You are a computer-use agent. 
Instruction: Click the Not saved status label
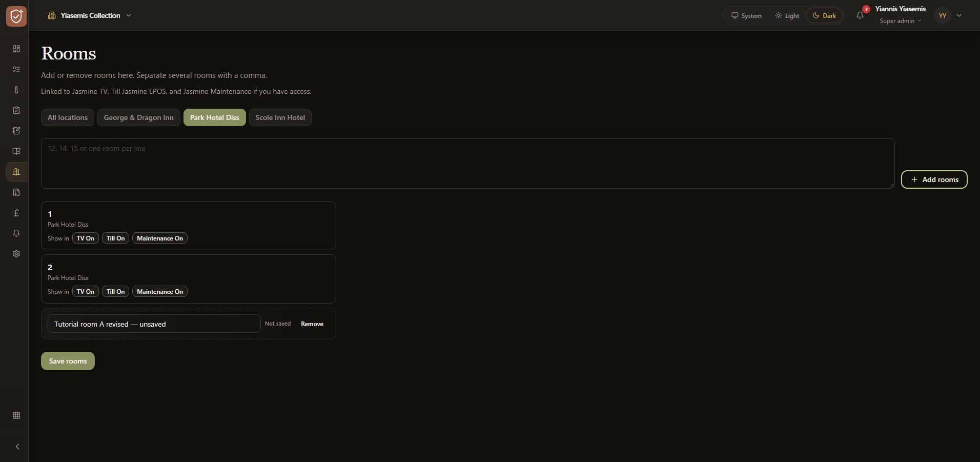click(278, 324)
